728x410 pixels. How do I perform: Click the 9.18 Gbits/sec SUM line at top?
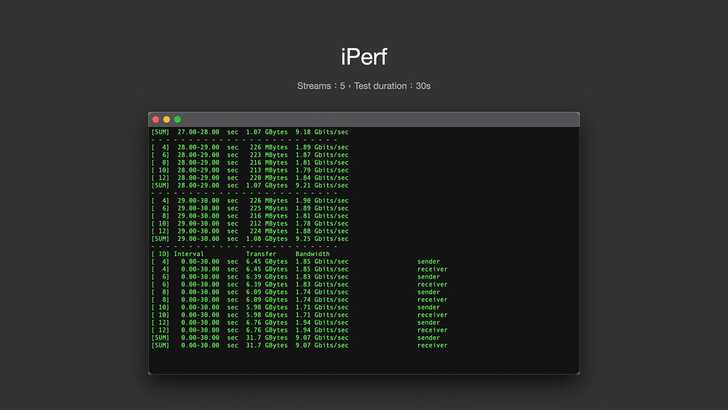[x=250, y=131]
